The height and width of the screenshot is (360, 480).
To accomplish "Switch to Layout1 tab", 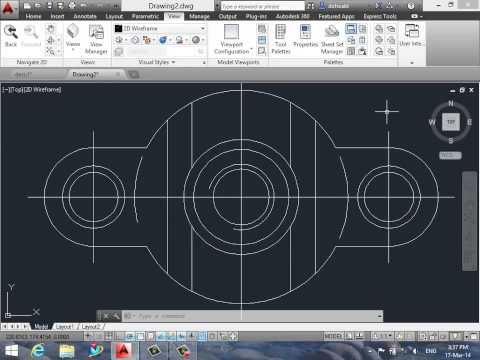I will coord(64,327).
